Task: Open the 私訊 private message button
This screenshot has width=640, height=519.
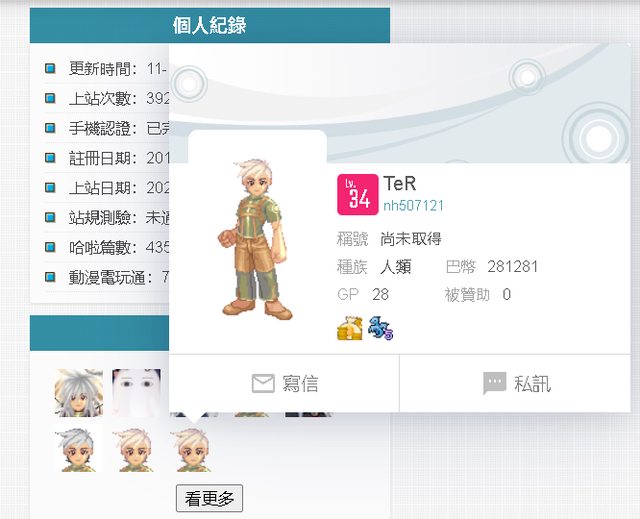Action: (515, 384)
